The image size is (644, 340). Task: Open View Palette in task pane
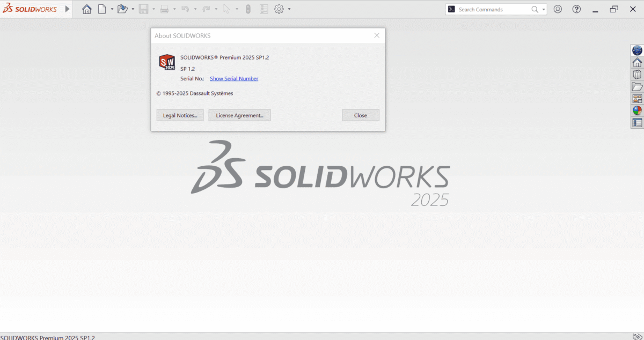(x=637, y=99)
